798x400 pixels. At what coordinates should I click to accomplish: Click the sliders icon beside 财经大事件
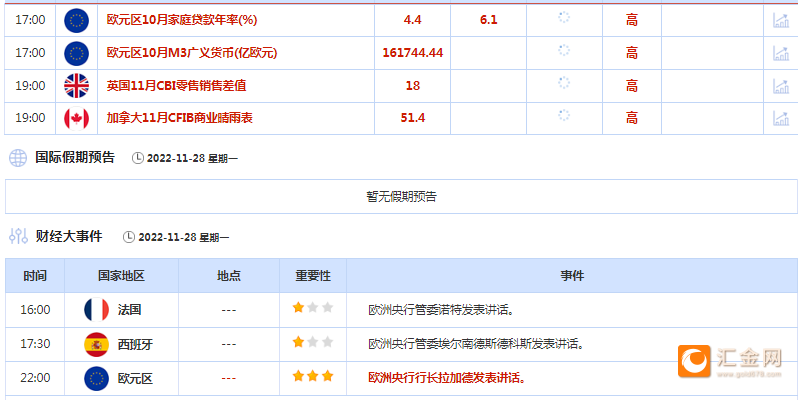[18, 236]
